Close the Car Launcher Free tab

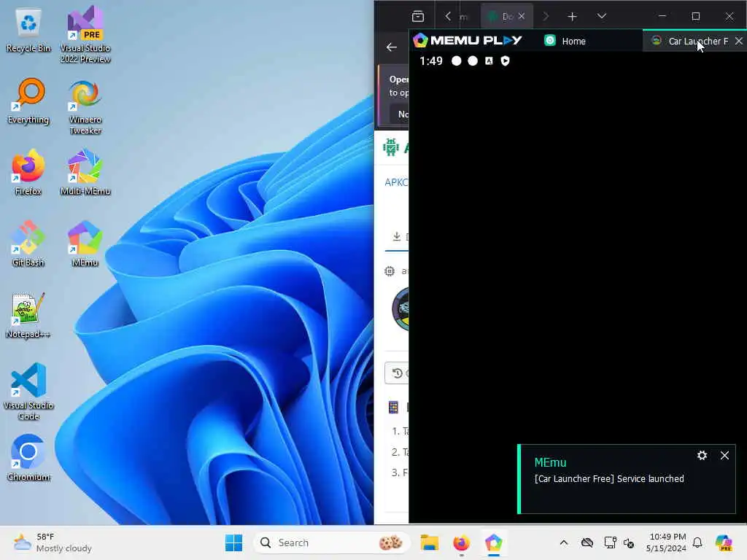739,41
